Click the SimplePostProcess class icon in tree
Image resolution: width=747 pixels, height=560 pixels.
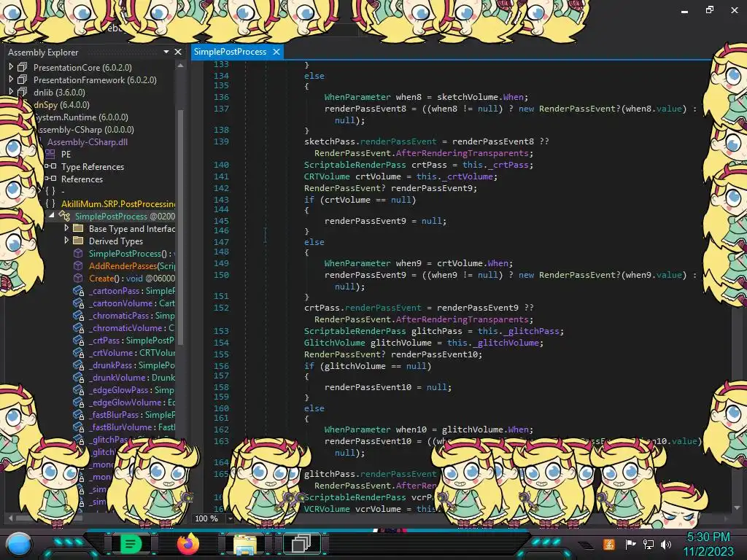tap(64, 216)
